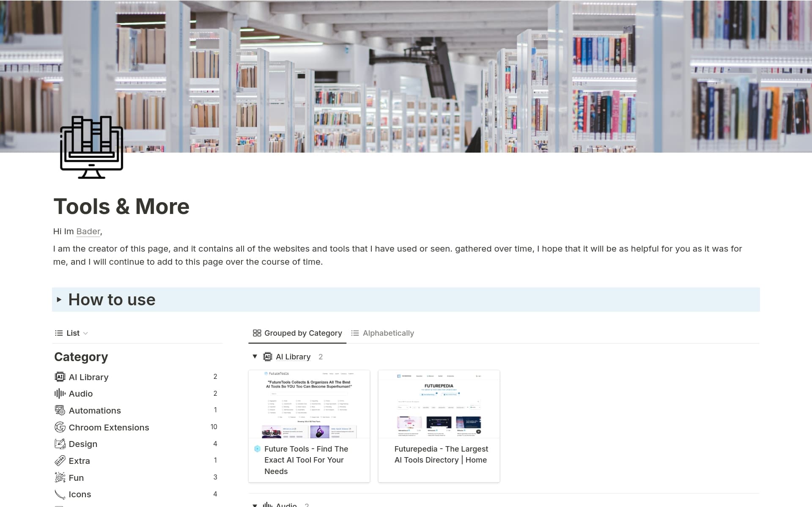Expand the How to use toggle
The image size is (812, 507).
click(59, 300)
